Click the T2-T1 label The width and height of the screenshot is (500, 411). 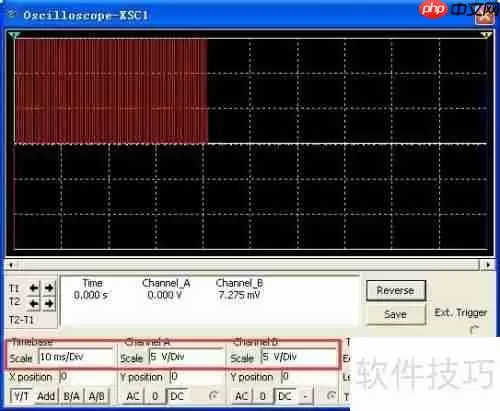tap(21, 320)
